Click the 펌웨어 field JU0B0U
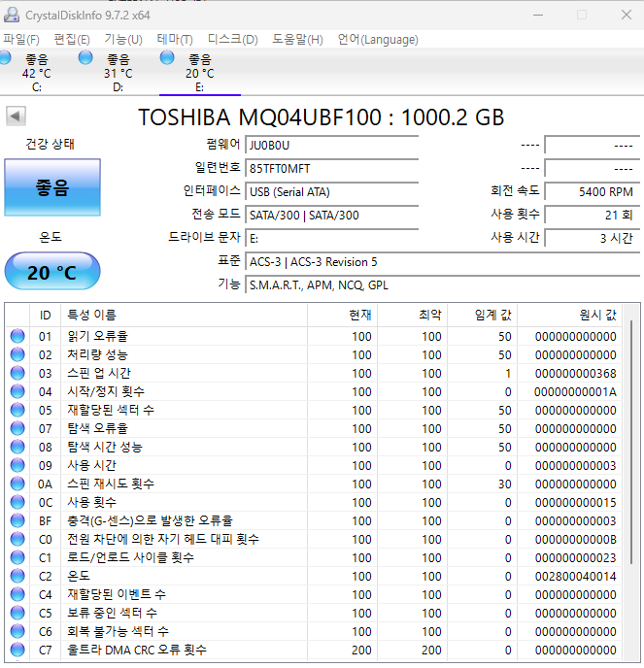 click(332, 146)
